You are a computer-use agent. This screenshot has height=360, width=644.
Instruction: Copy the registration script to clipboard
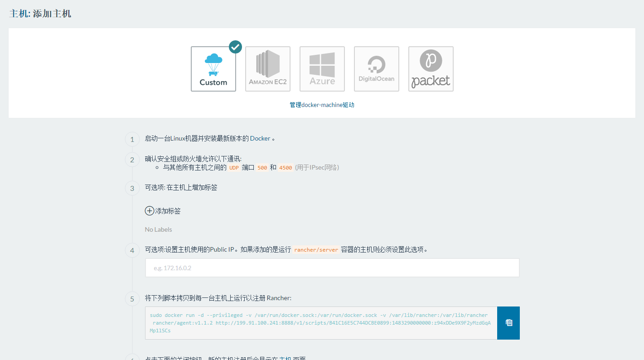pyautogui.click(x=508, y=323)
